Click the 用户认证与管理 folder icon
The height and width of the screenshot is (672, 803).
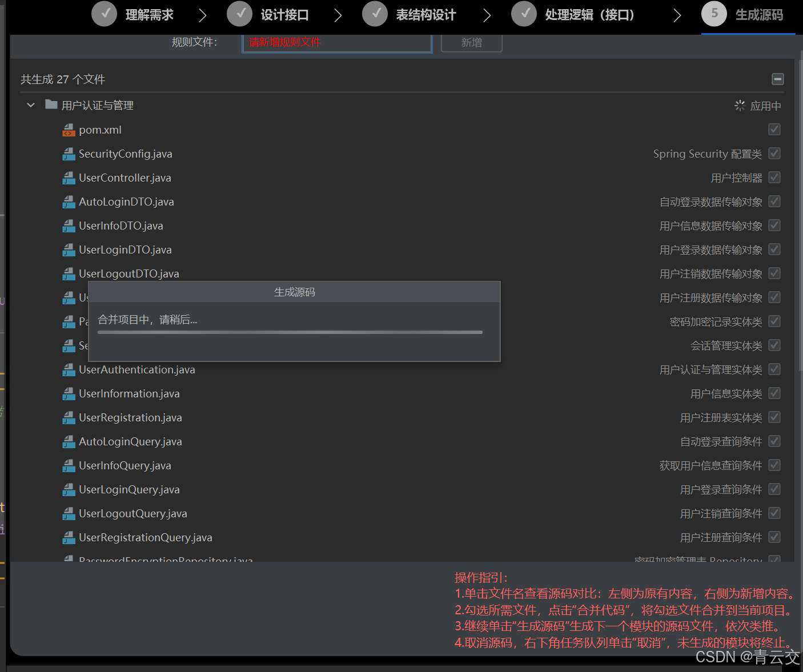pos(51,104)
